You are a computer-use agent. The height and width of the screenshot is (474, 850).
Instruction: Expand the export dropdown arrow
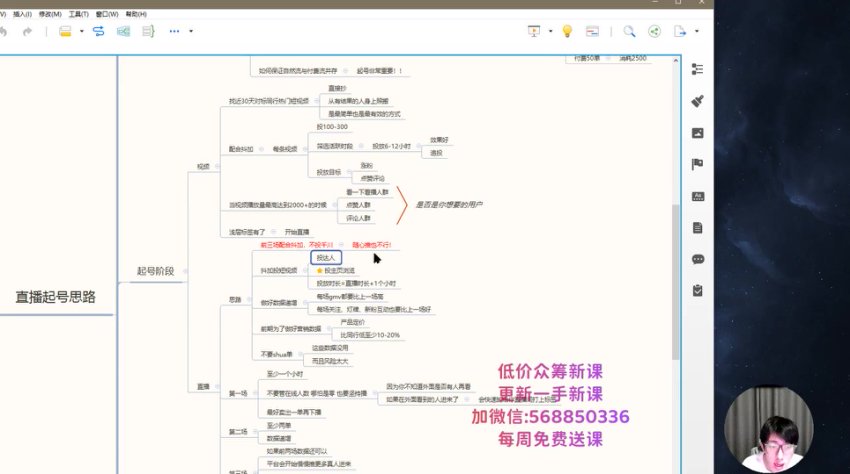click(698, 31)
